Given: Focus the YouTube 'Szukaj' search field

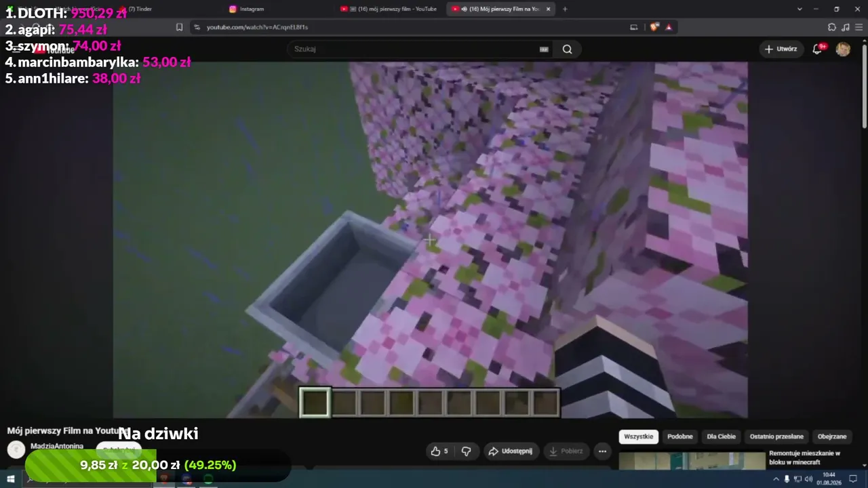Looking at the screenshot, I should point(419,49).
